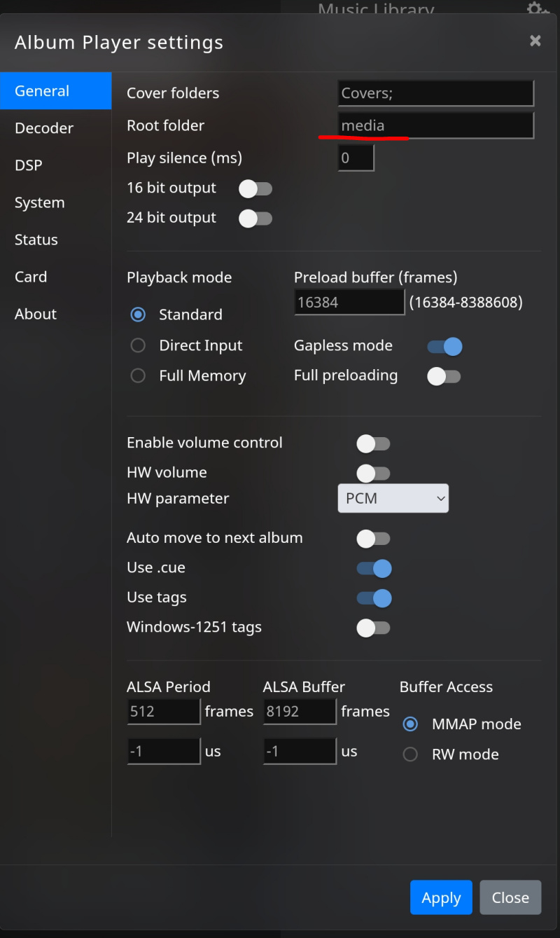The width and height of the screenshot is (560, 938).
Task: Focus the Root folder input field
Action: coord(436,125)
